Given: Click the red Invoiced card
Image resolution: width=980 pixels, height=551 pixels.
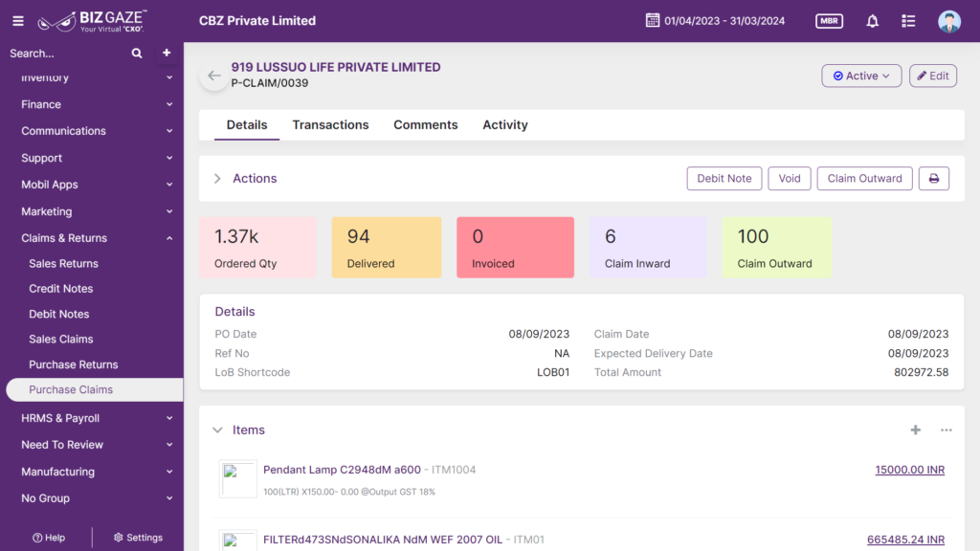Looking at the screenshot, I should (515, 248).
